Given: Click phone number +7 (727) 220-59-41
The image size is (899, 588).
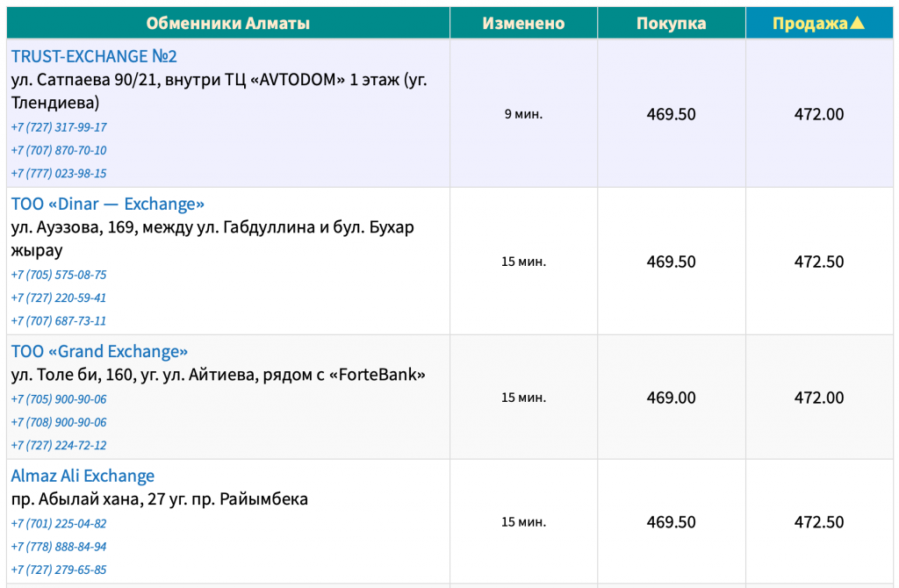Looking at the screenshot, I should click(59, 298).
